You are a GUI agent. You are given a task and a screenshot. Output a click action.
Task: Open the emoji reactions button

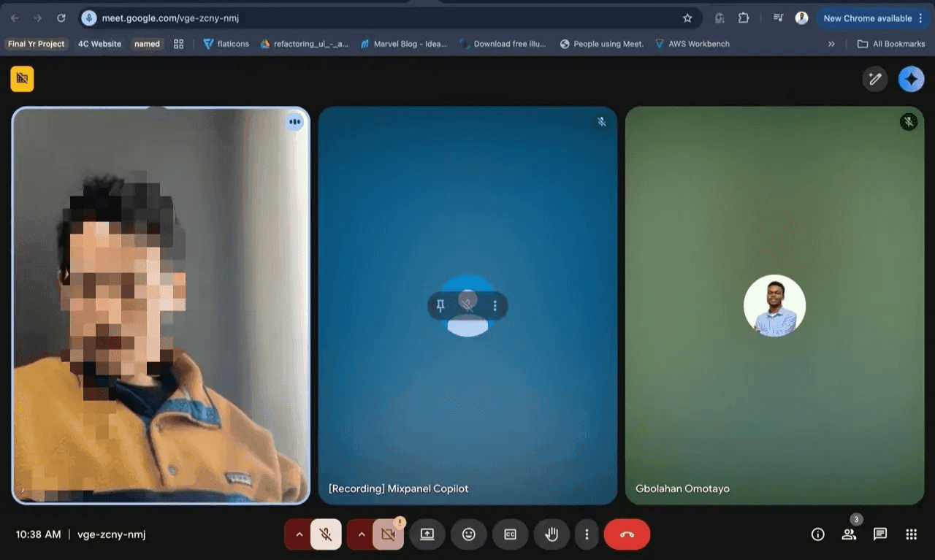469,534
